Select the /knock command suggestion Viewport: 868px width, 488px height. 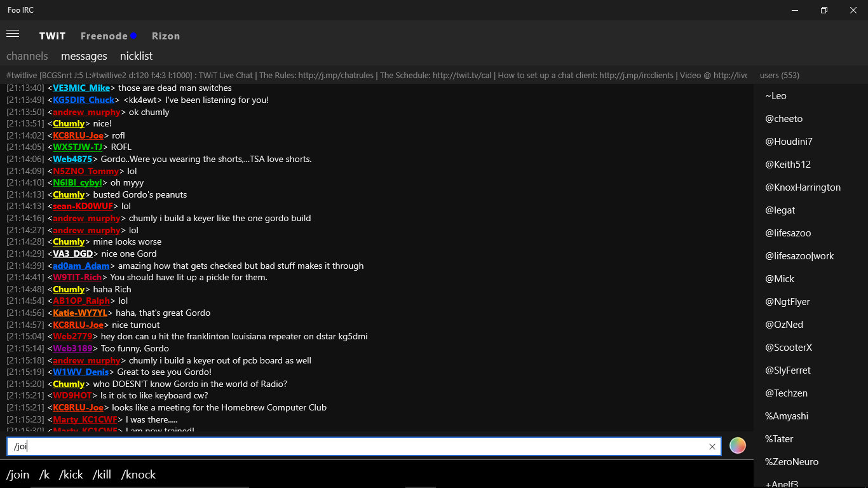pos(139,475)
